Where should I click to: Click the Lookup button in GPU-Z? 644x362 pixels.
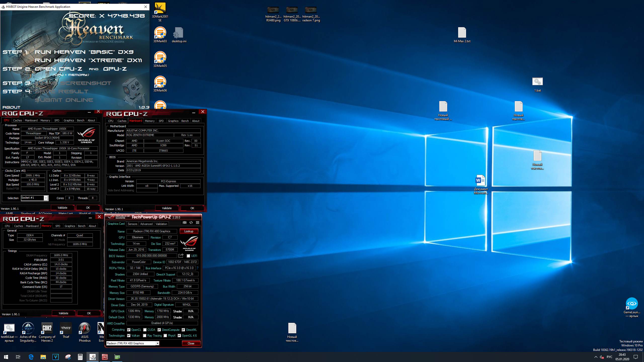tap(189, 231)
